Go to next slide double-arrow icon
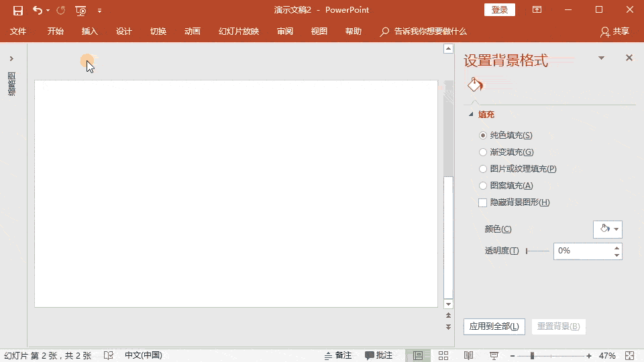The height and width of the screenshot is (362, 644). click(x=449, y=327)
